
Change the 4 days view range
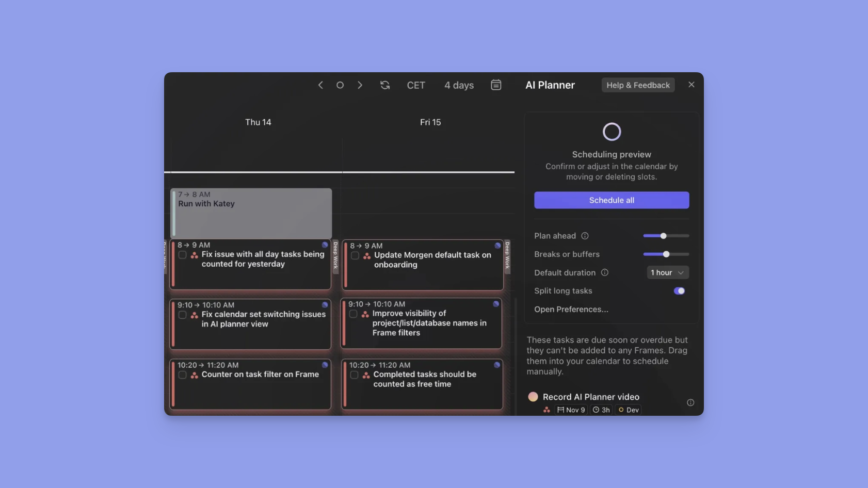click(x=459, y=85)
